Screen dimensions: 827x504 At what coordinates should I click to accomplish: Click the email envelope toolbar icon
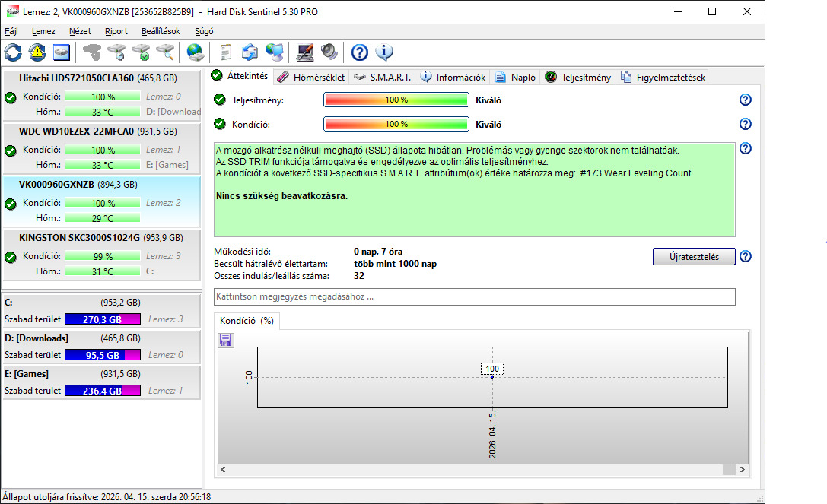(250, 52)
